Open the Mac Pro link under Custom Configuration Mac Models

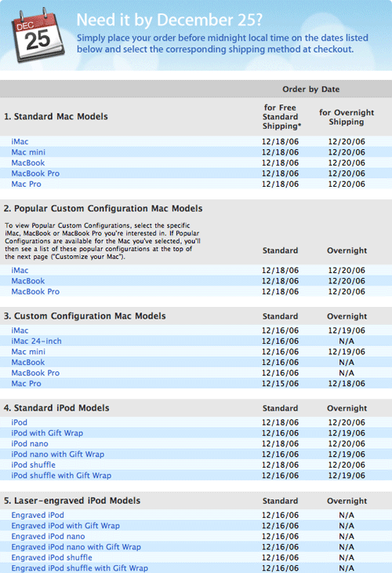tap(27, 384)
